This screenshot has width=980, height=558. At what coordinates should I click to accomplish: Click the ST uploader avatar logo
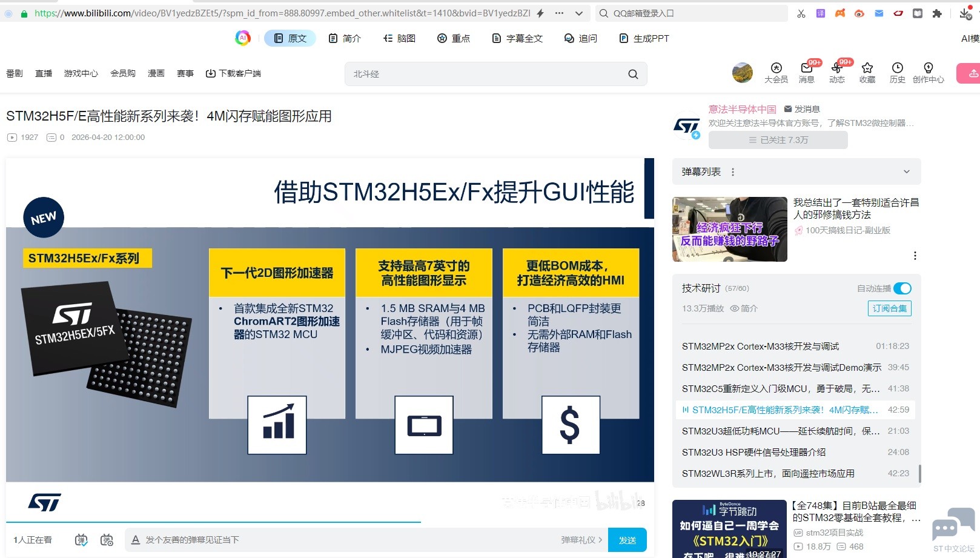click(687, 125)
